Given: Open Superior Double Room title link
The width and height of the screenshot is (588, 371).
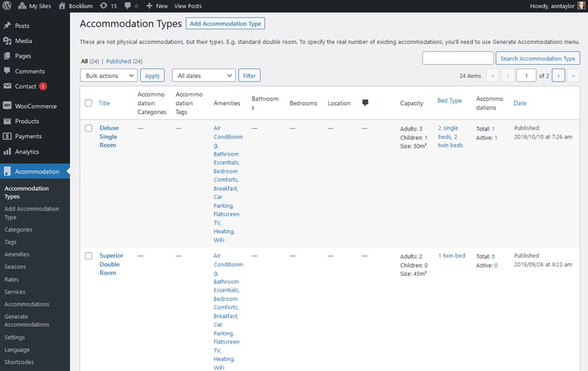Looking at the screenshot, I should point(111,264).
